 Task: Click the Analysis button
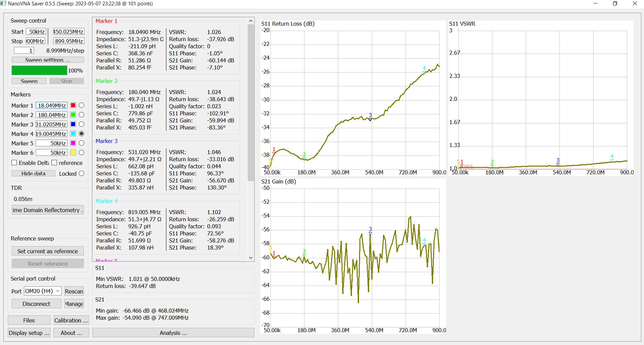(173, 333)
